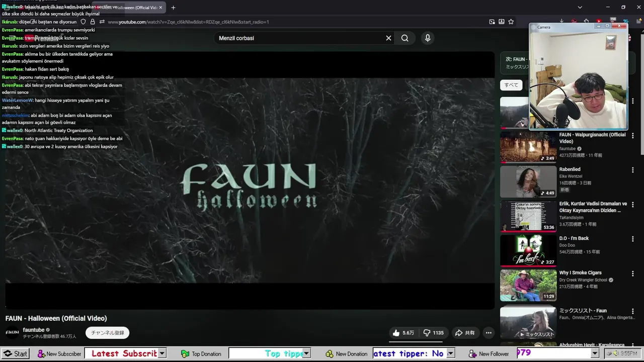Open options for ミックスリスト - Faun
Image resolution: width=644 pixels, height=362 pixels.
(633, 311)
